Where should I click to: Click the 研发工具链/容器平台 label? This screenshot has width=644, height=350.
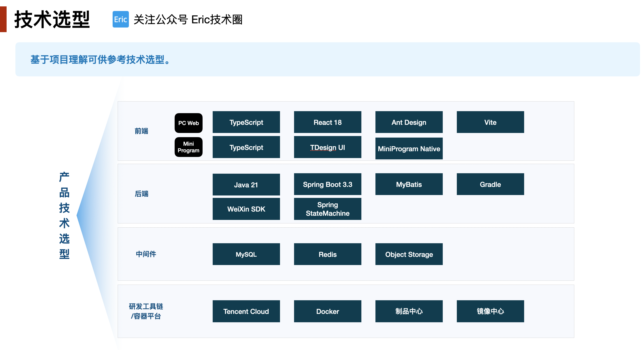coord(146,311)
